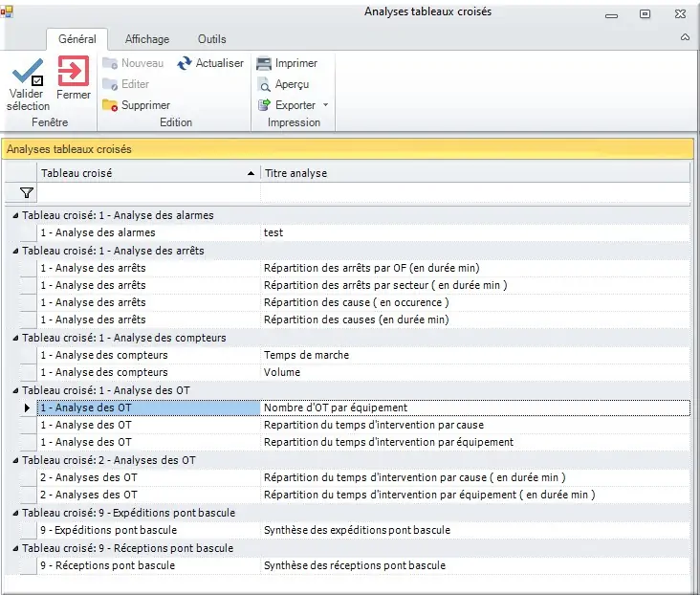Collapse group 2 - Analyses des OT
700x595 pixels.
tap(15, 460)
